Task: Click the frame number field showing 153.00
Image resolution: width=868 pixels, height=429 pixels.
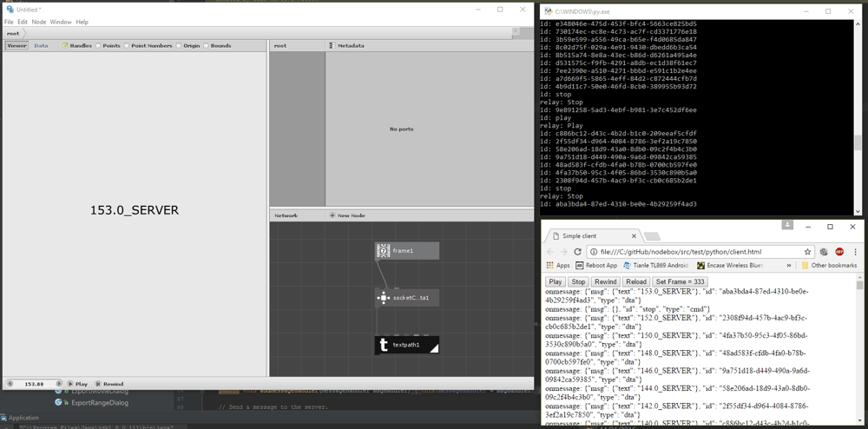Action: click(35, 384)
